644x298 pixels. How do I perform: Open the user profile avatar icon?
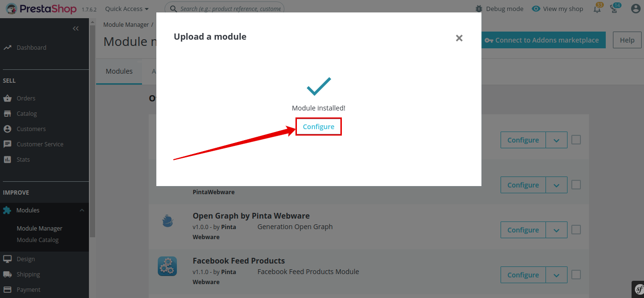[635, 9]
